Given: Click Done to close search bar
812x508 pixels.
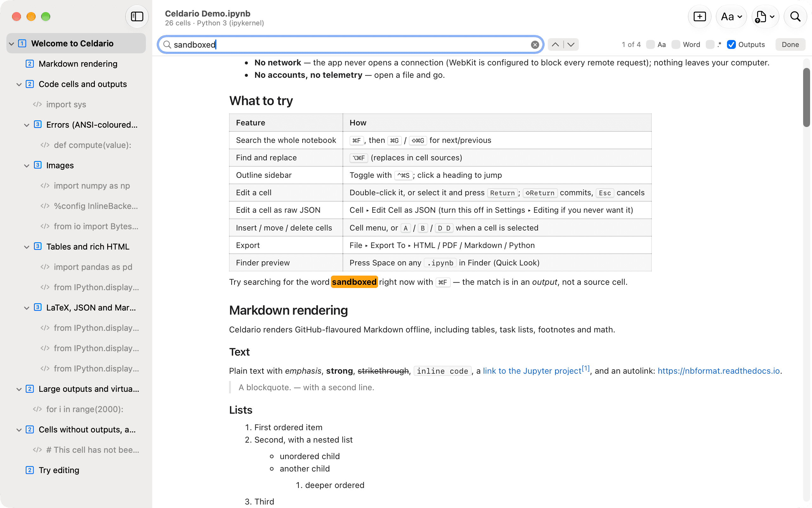Looking at the screenshot, I should tap(790, 44).
